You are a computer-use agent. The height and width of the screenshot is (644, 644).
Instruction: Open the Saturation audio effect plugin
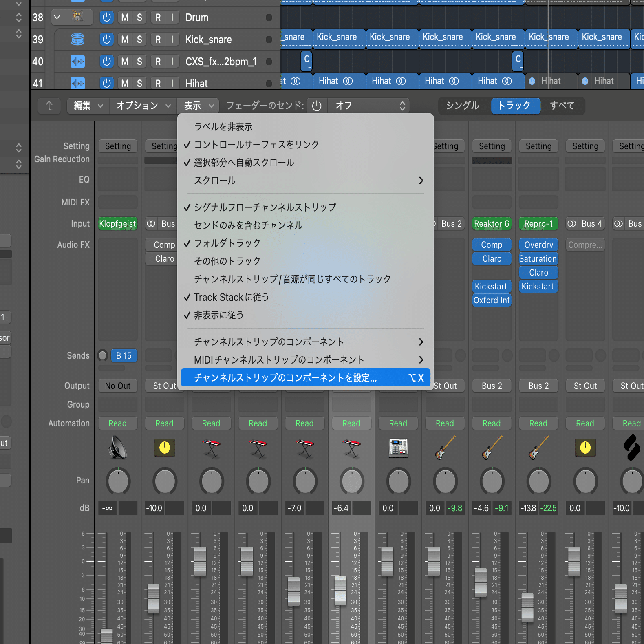(x=538, y=259)
